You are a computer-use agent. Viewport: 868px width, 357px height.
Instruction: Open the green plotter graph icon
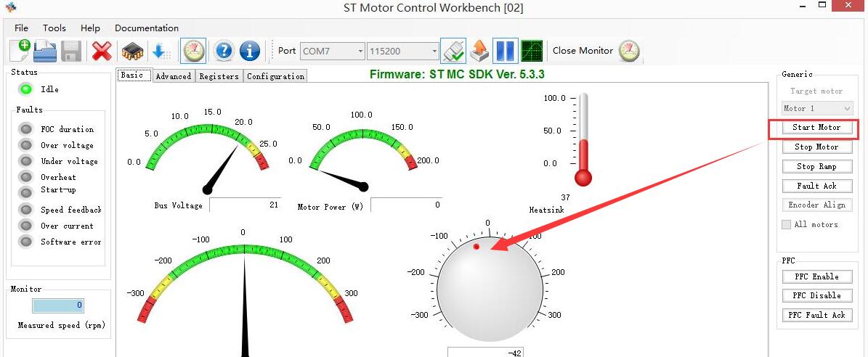click(x=532, y=51)
